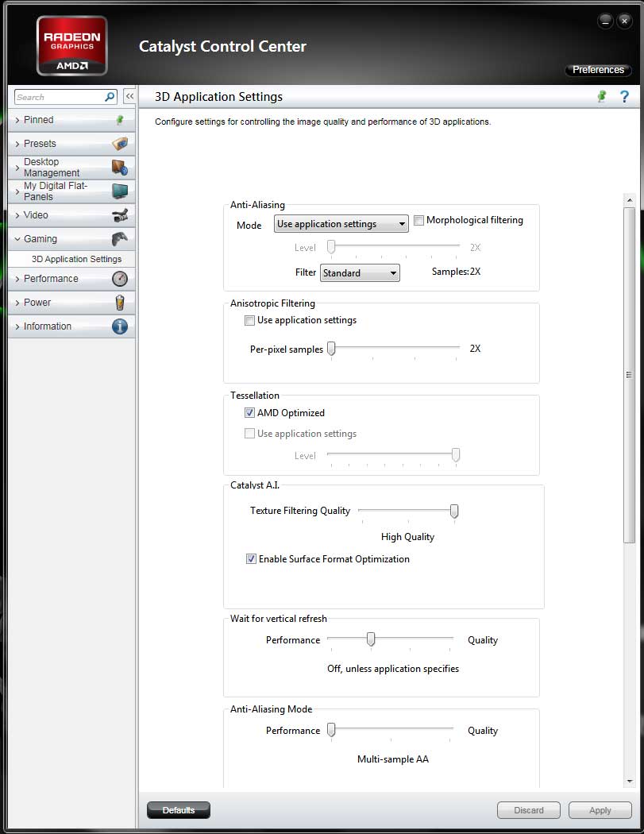Screen dimensions: 644x834
Task: Click Anti-Aliasing Mode Performance-Quality slider handle
Action: tap(331, 729)
